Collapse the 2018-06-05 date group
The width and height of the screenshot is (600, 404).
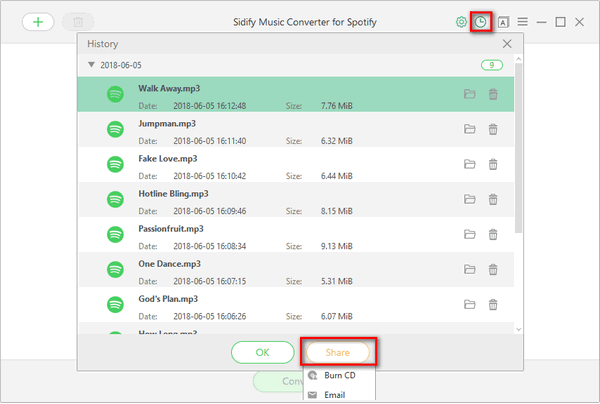pos(91,65)
